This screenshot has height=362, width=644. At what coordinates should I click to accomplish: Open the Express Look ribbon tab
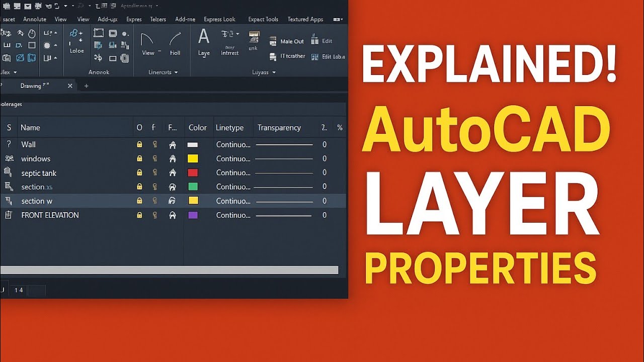[219, 19]
